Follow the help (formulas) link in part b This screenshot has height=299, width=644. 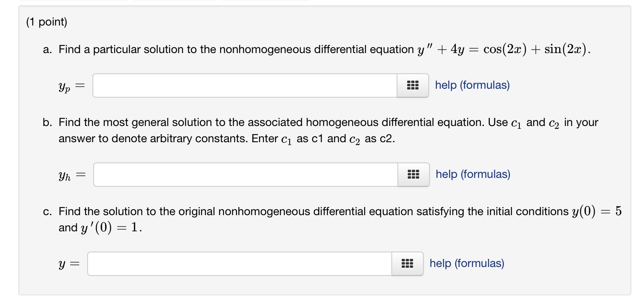[472, 174]
